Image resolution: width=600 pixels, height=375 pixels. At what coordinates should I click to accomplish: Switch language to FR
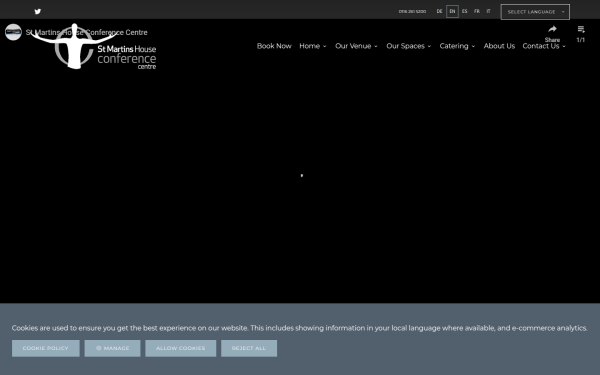pos(477,11)
